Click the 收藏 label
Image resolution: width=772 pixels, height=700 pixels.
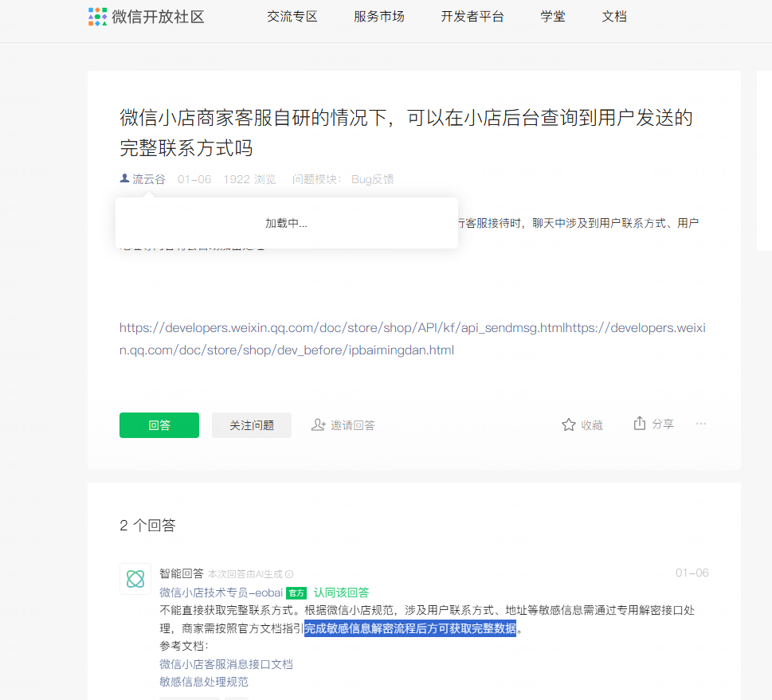pyautogui.click(x=592, y=425)
